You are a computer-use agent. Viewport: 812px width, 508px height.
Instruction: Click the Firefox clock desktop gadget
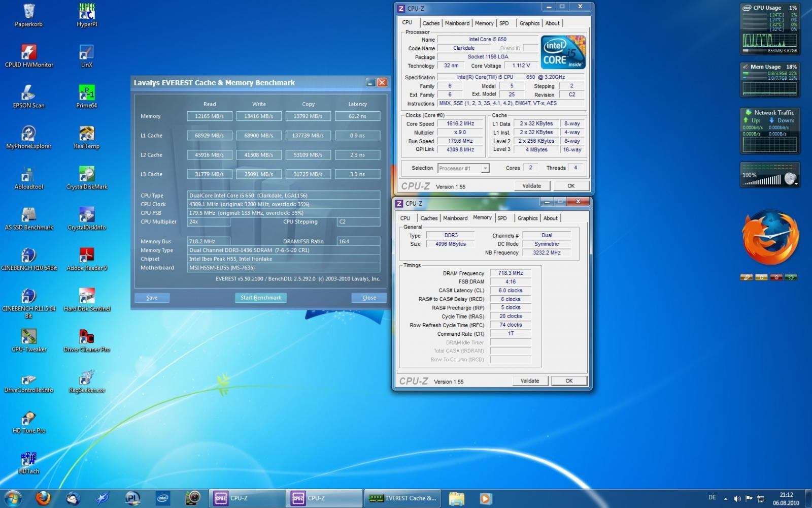pyautogui.click(x=770, y=238)
